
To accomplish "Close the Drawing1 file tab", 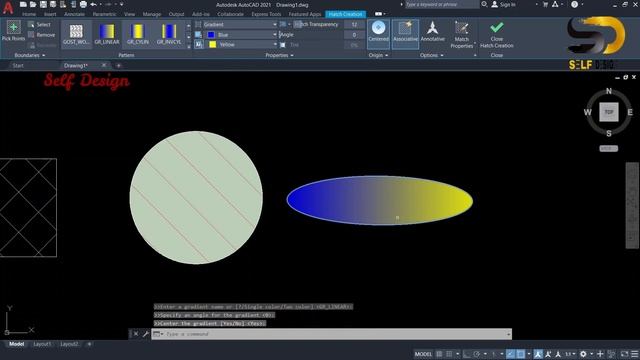I will (104, 65).
